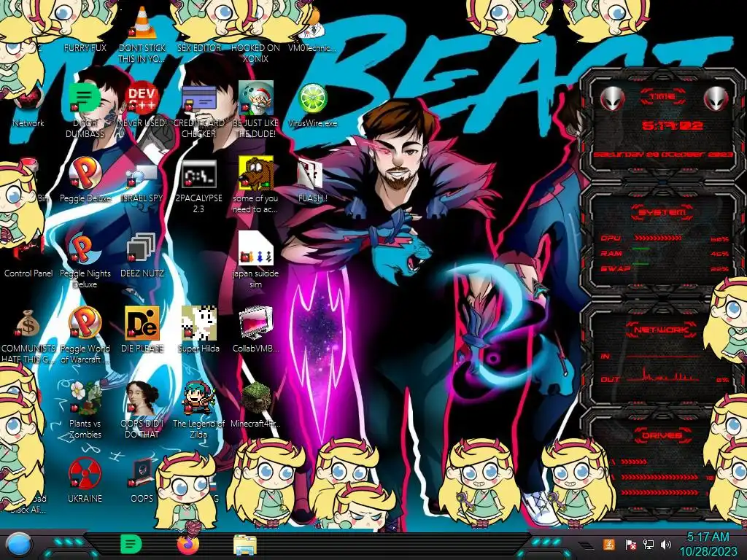Viewport: 747px width, 560px height.
Task: Open the VM0Technic... desktop icon
Action: (x=312, y=31)
